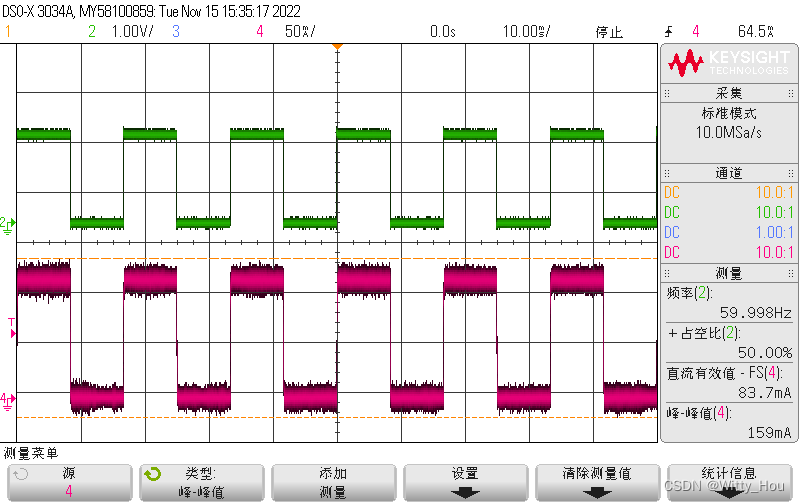Open the 测量 measurement panel header
The height and width of the screenshot is (503, 800).
pyautogui.click(x=729, y=273)
